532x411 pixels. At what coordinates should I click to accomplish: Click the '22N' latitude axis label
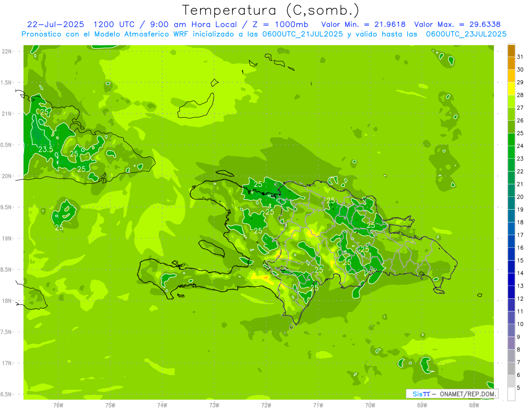click(6, 51)
